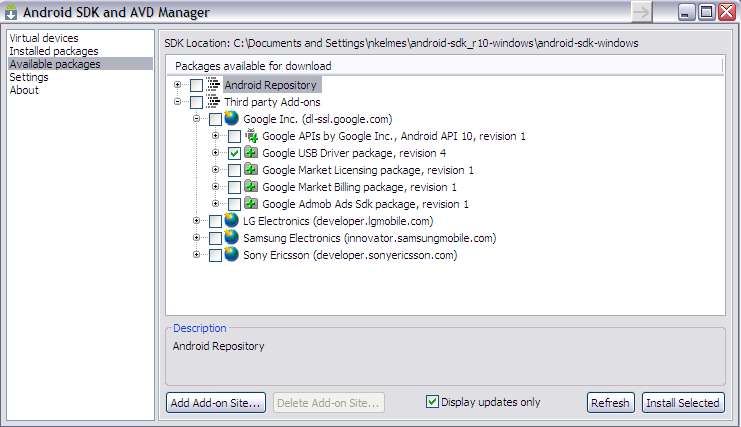The width and height of the screenshot is (741, 427).
Task: Click the Refresh button
Action: pyautogui.click(x=610, y=403)
